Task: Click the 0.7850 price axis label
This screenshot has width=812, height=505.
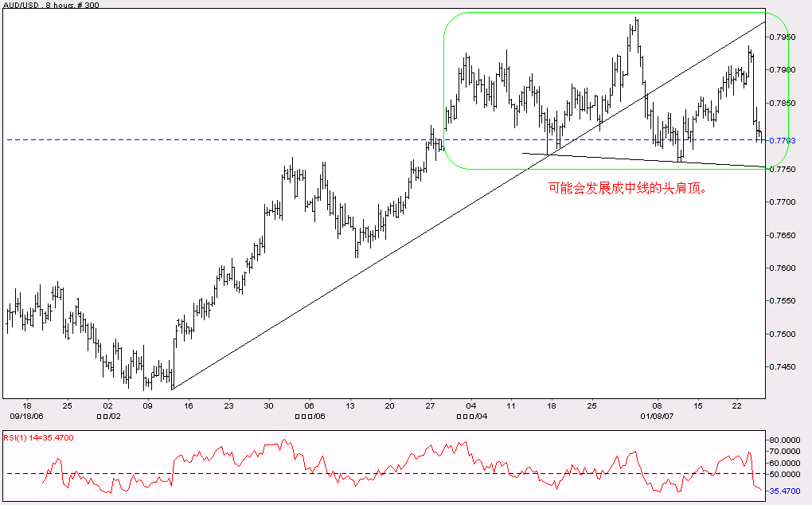Action: click(x=782, y=103)
